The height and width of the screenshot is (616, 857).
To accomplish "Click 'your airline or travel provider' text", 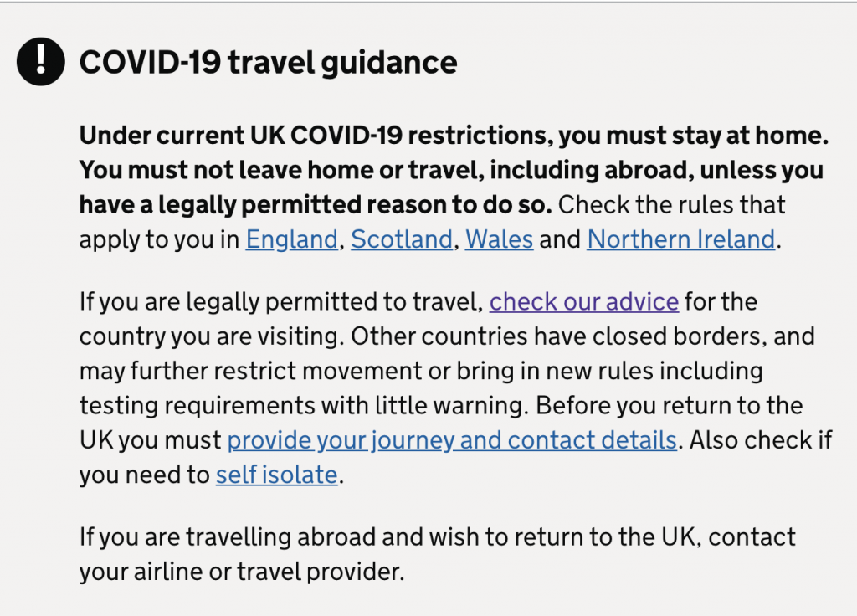I will tap(242, 572).
